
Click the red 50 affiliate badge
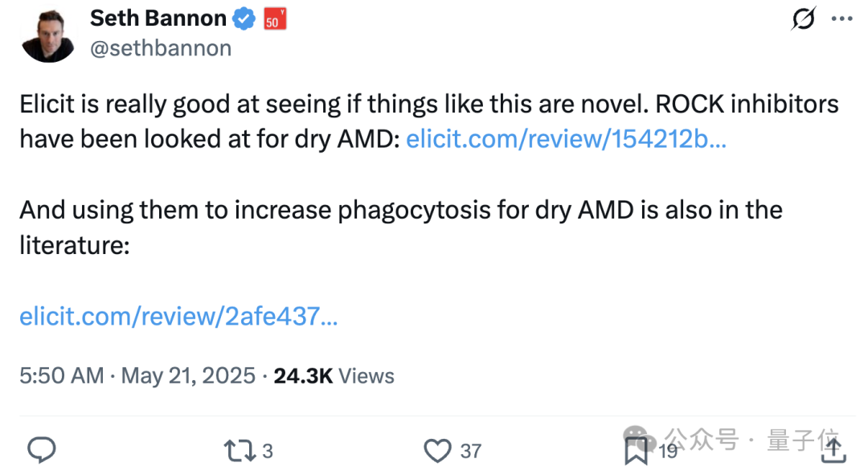coord(275,18)
